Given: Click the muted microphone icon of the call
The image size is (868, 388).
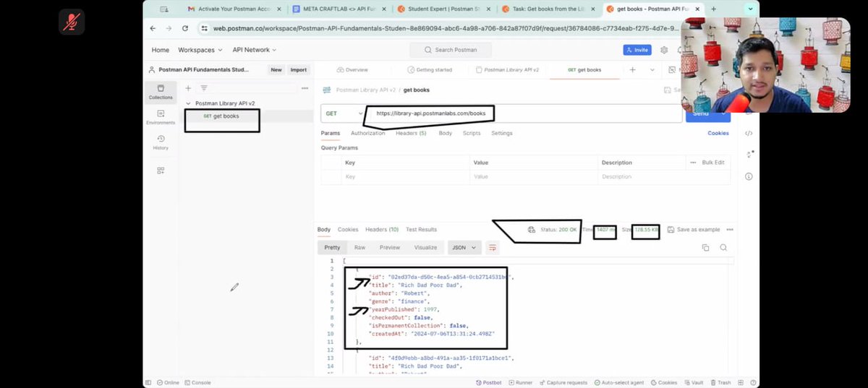Looking at the screenshot, I should [x=72, y=22].
